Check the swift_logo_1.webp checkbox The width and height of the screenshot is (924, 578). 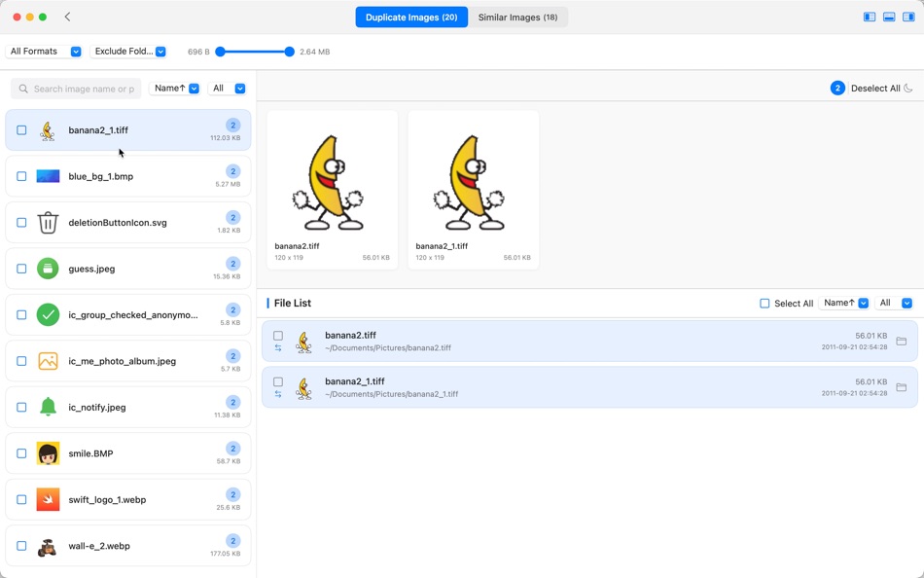coord(21,499)
